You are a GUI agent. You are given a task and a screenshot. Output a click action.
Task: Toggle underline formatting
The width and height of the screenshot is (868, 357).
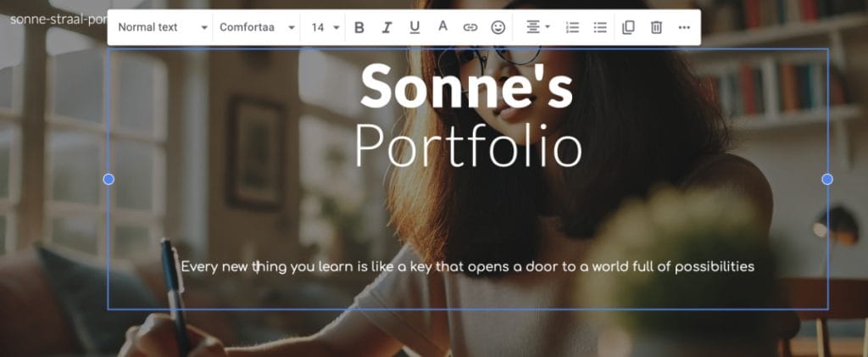click(x=415, y=27)
